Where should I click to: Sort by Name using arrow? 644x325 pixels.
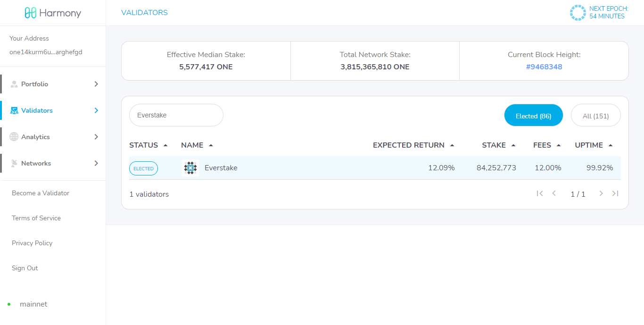pos(211,145)
